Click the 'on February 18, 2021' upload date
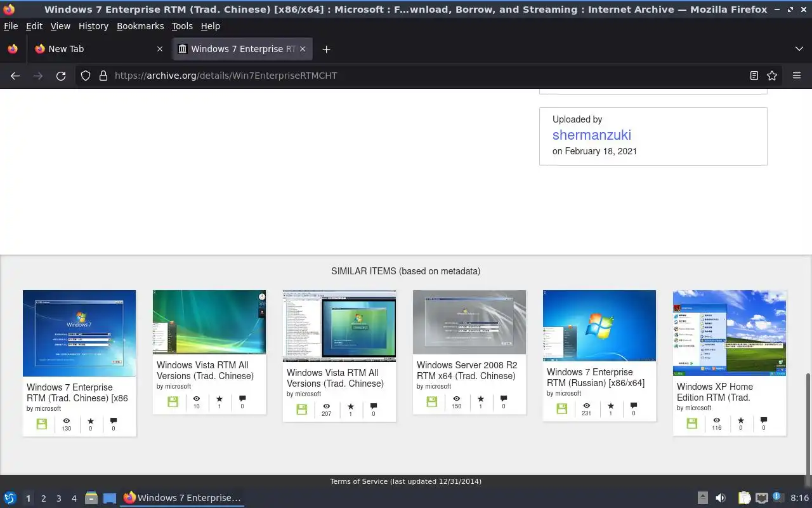The image size is (812, 508). [x=594, y=151]
